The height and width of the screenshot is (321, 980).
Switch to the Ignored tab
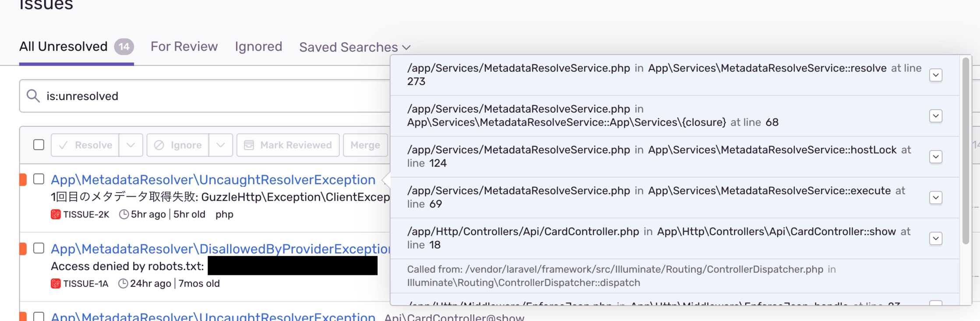click(x=258, y=46)
